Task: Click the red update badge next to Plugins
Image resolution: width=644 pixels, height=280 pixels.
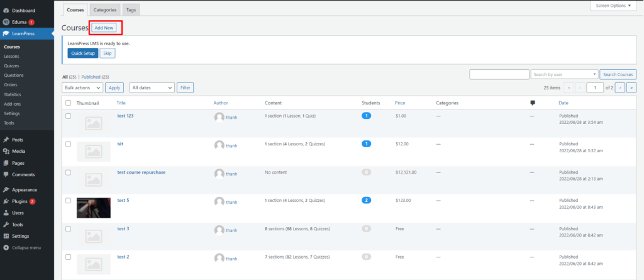Action: pos(33,201)
